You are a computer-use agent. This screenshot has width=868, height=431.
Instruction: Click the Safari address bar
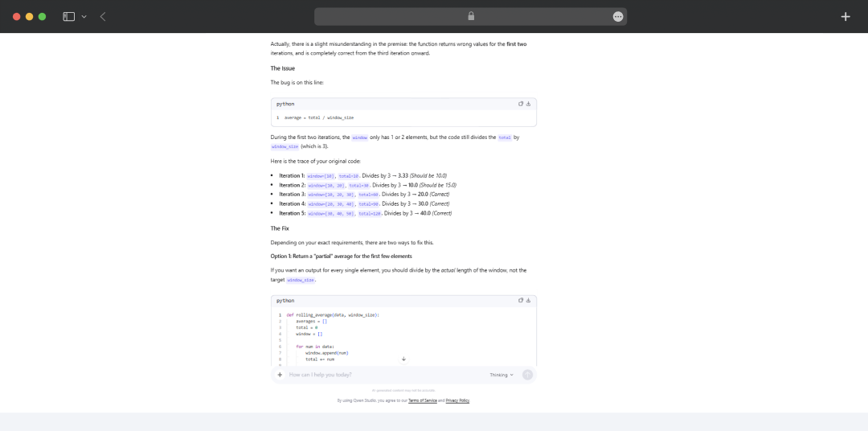[x=470, y=17]
